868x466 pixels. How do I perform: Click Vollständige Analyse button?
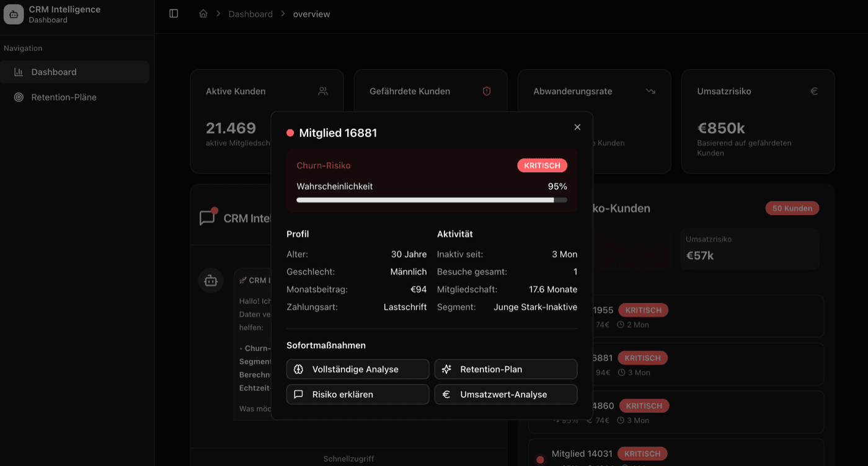click(358, 369)
